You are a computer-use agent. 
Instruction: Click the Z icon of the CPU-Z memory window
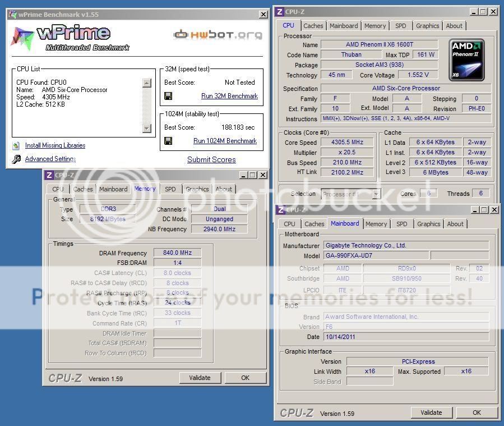[49, 175]
